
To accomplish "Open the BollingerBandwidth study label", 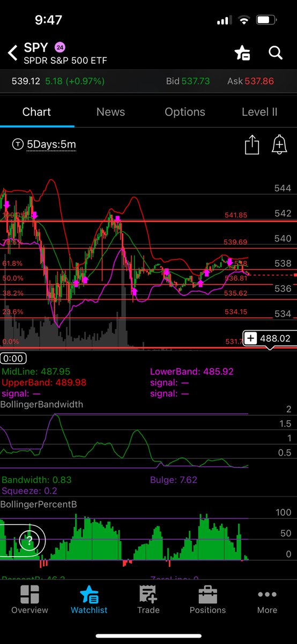I will pyautogui.click(x=42, y=404).
